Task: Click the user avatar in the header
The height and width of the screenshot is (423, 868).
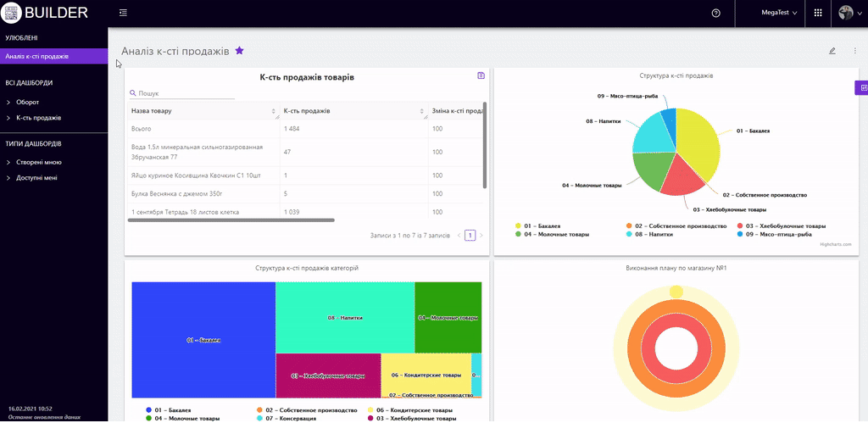Action: [845, 13]
